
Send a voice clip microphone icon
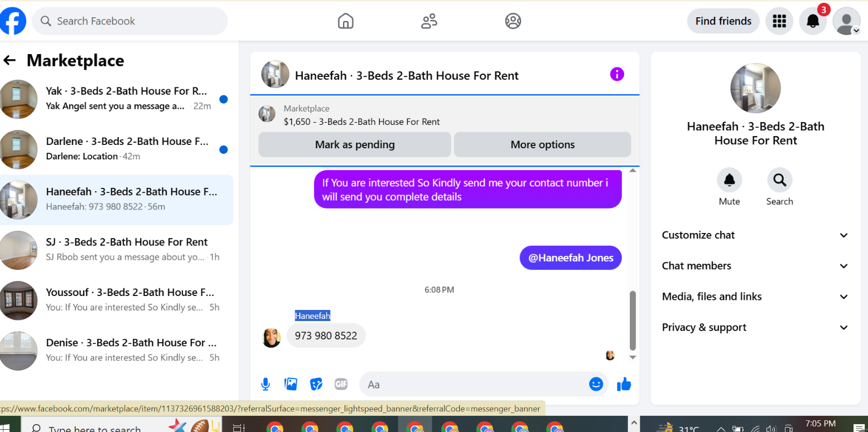[266, 384]
